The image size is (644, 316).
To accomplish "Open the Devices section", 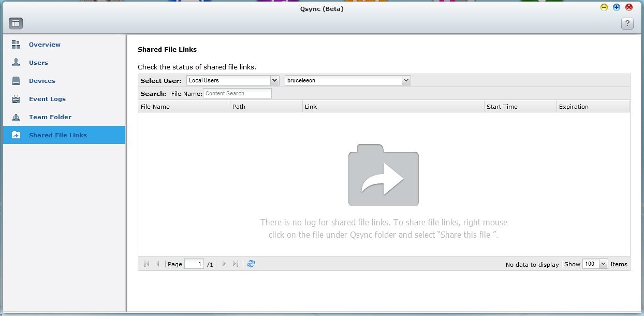I will (64, 81).
